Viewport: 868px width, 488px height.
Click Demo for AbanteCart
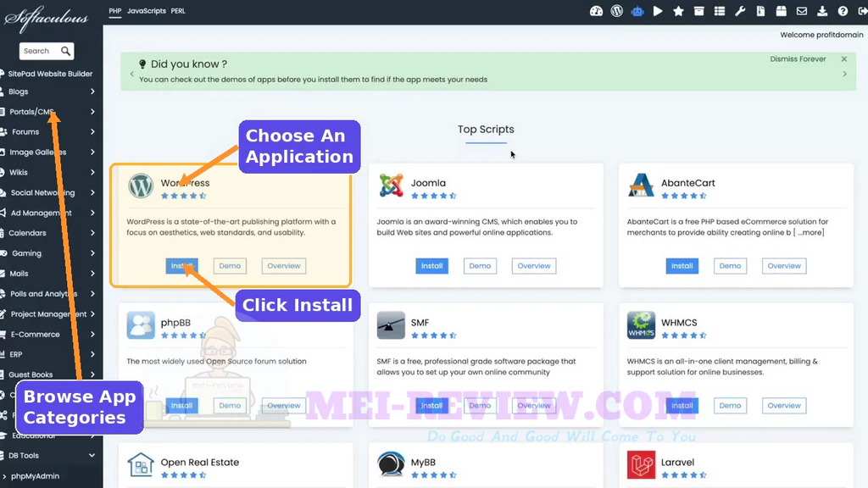tap(730, 266)
